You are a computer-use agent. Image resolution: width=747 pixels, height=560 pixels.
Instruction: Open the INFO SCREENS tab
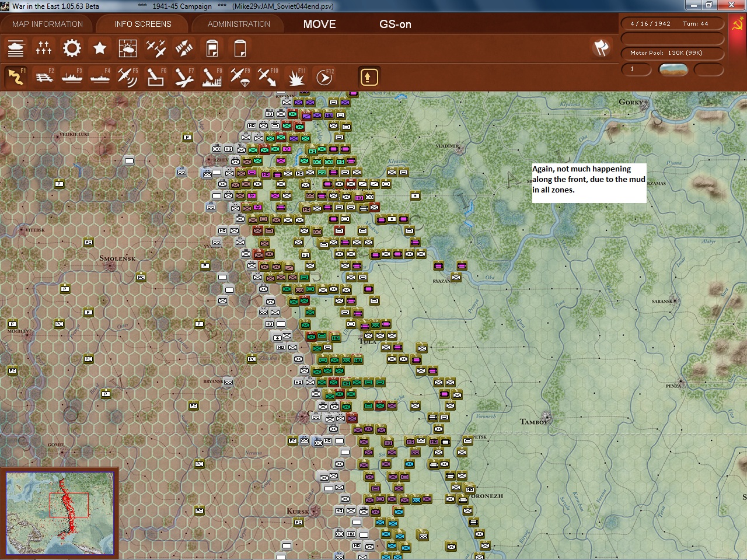(x=143, y=24)
